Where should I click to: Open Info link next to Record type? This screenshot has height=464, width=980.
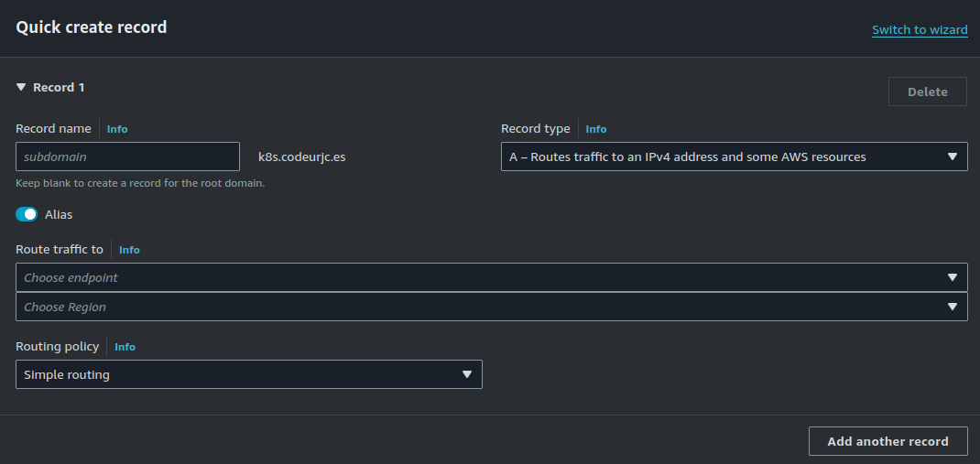(595, 129)
